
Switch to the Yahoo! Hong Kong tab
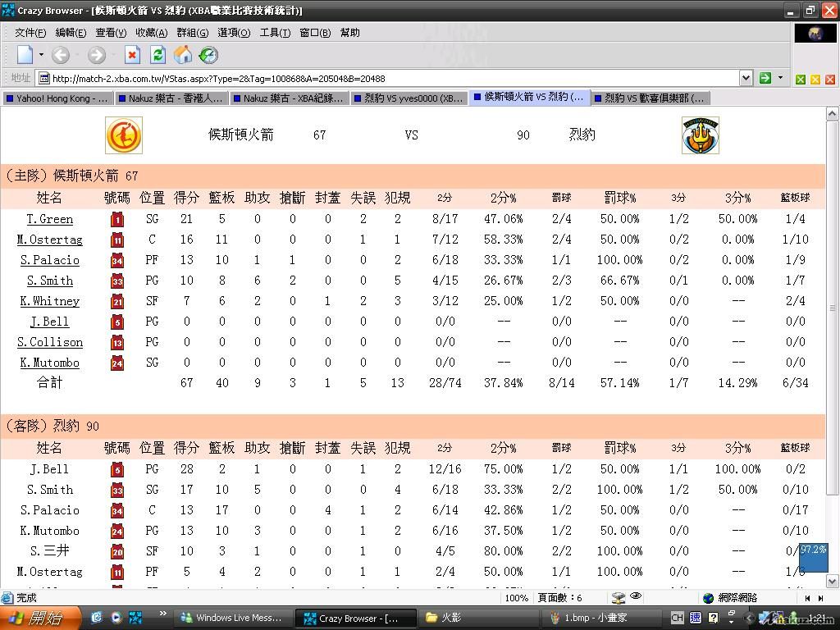[x=57, y=98]
